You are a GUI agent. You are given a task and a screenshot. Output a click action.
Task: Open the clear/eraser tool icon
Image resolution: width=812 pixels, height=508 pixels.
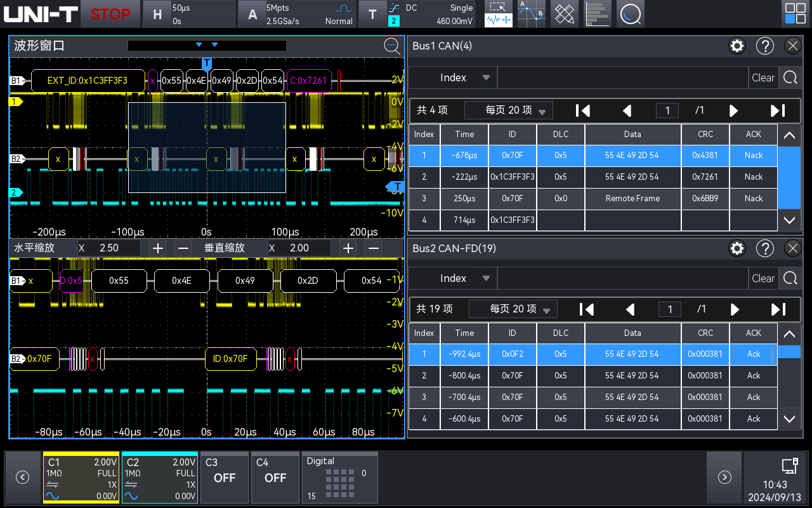pos(564,14)
